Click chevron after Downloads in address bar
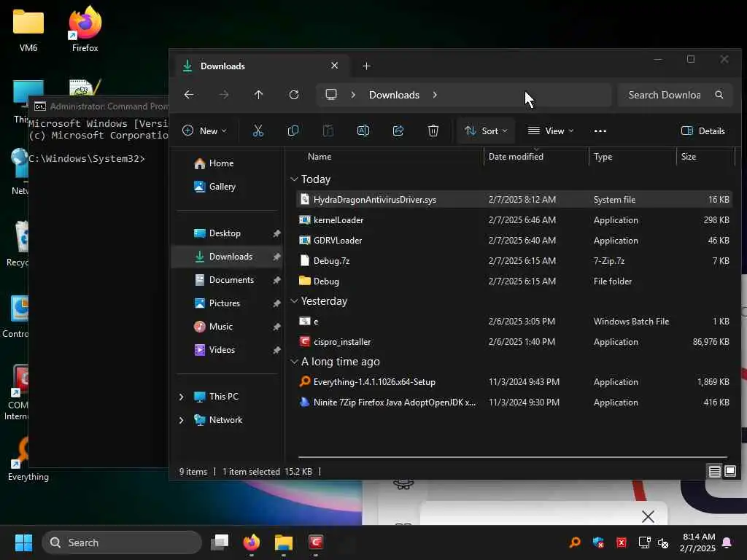The height and width of the screenshot is (560, 747). coord(435,95)
